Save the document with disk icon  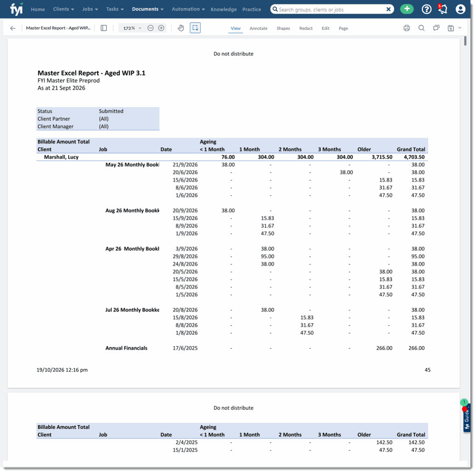pyautogui.click(x=451, y=28)
